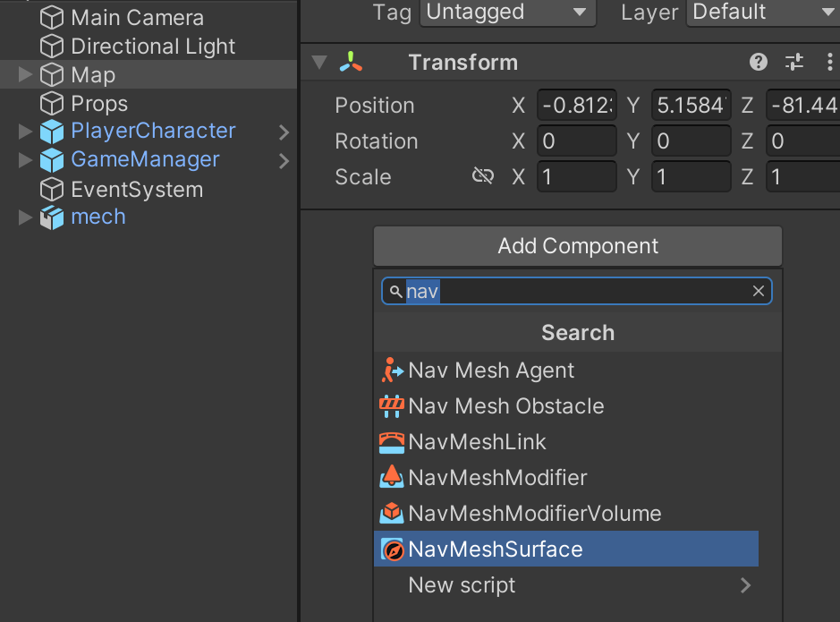Open the Layer dropdown showing Default
The image size is (840, 622).
point(761,13)
